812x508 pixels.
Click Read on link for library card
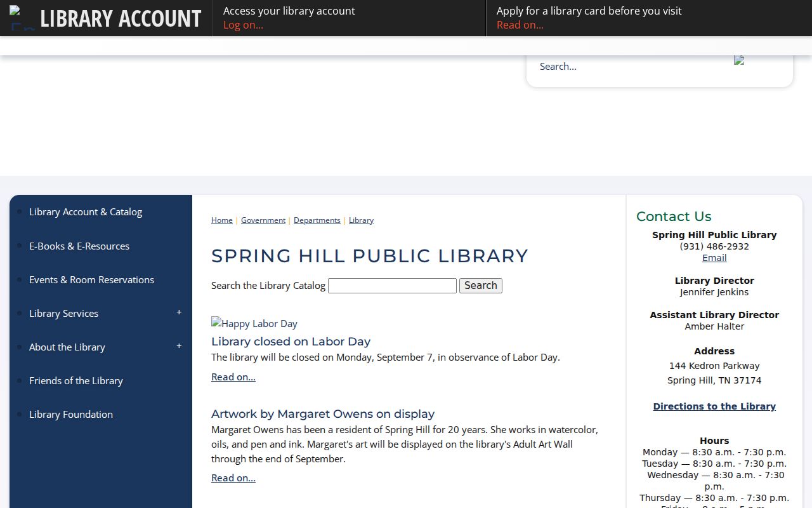(520, 25)
